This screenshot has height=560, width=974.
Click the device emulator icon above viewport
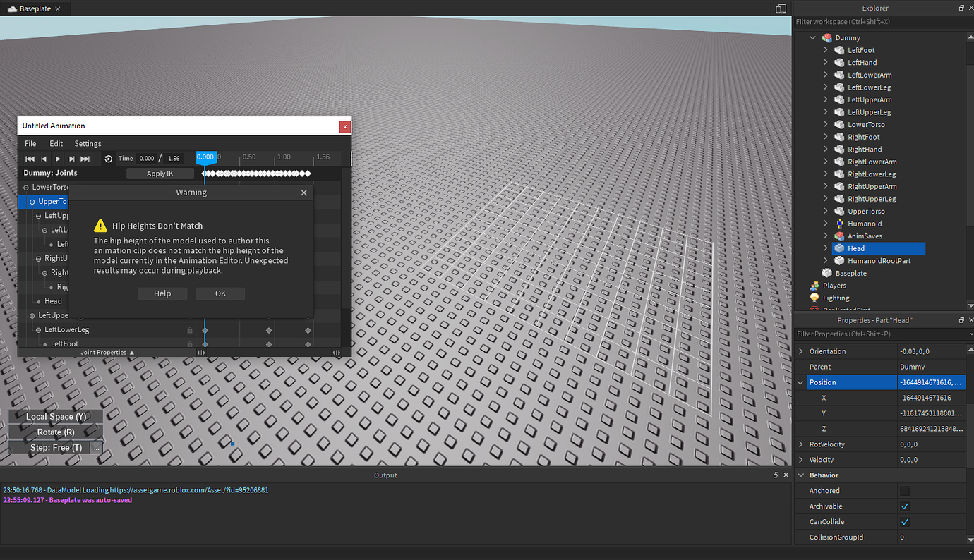click(781, 8)
